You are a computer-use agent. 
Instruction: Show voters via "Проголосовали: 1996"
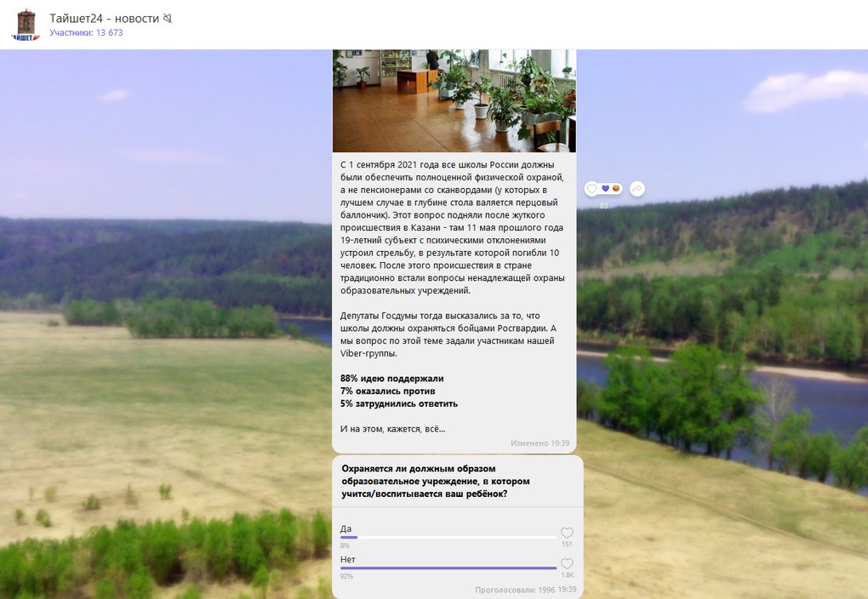(515, 589)
